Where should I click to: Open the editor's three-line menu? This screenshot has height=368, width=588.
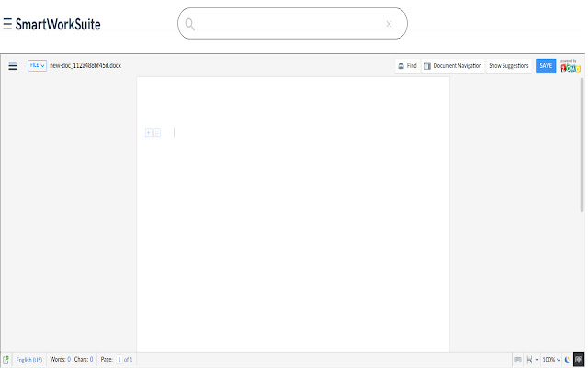[x=12, y=66]
